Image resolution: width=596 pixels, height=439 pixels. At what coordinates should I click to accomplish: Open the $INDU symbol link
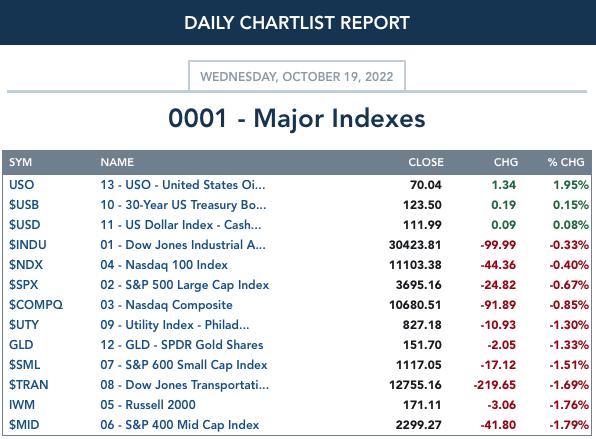28,245
